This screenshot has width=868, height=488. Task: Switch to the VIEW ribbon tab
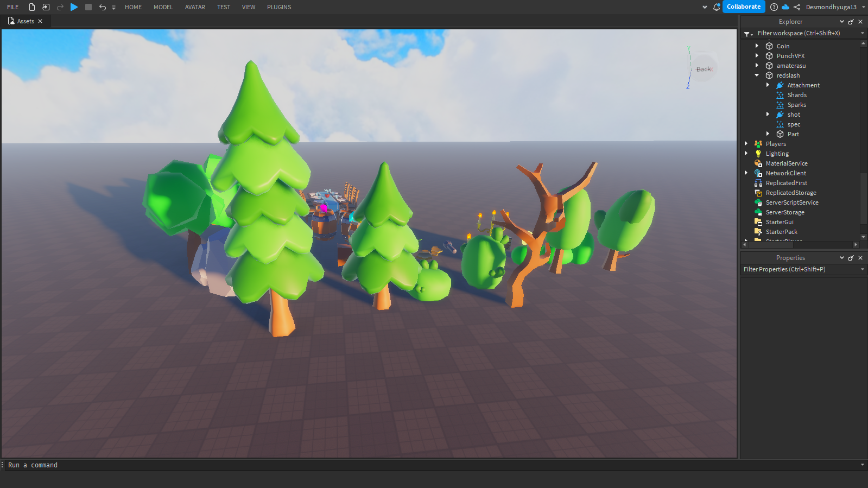pos(249,7)
